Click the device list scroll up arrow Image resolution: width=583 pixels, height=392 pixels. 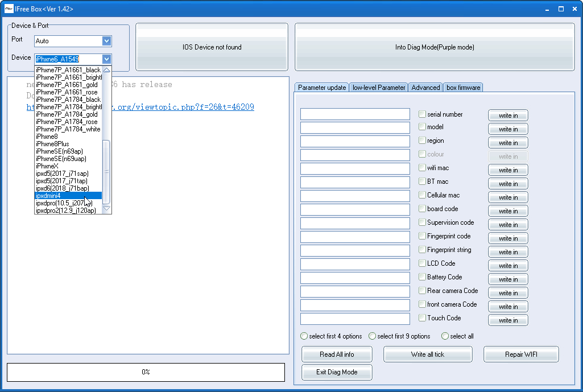coord(107,70)
